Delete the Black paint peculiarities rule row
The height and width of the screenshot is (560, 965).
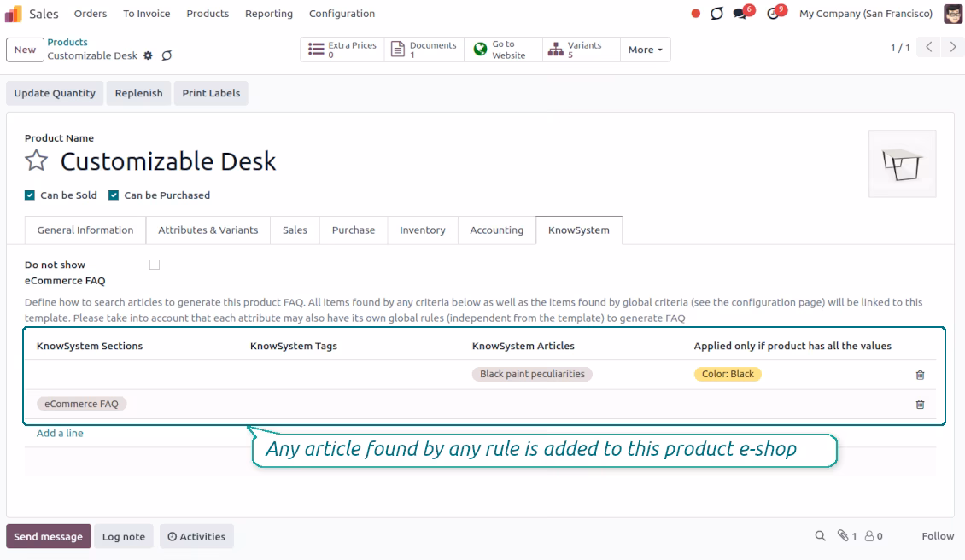[920, 375]
